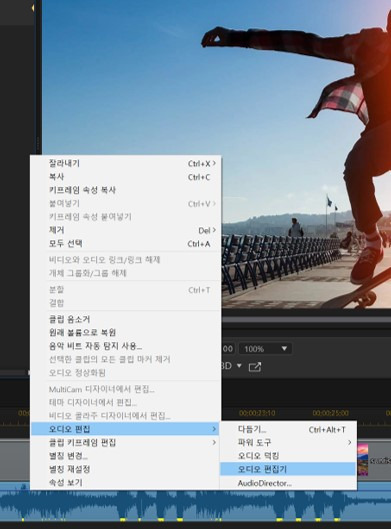Screen dimensions: 391x529
Task: Click the audio waveform clip in timeline
Action: pyautogui.click(x=196, y=506)
